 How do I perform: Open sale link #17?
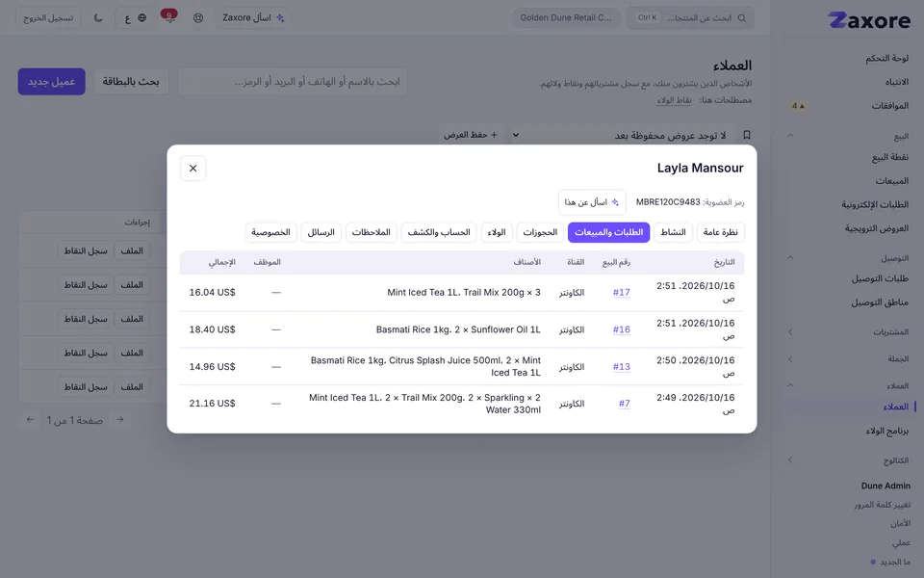[x=622, y=293]
